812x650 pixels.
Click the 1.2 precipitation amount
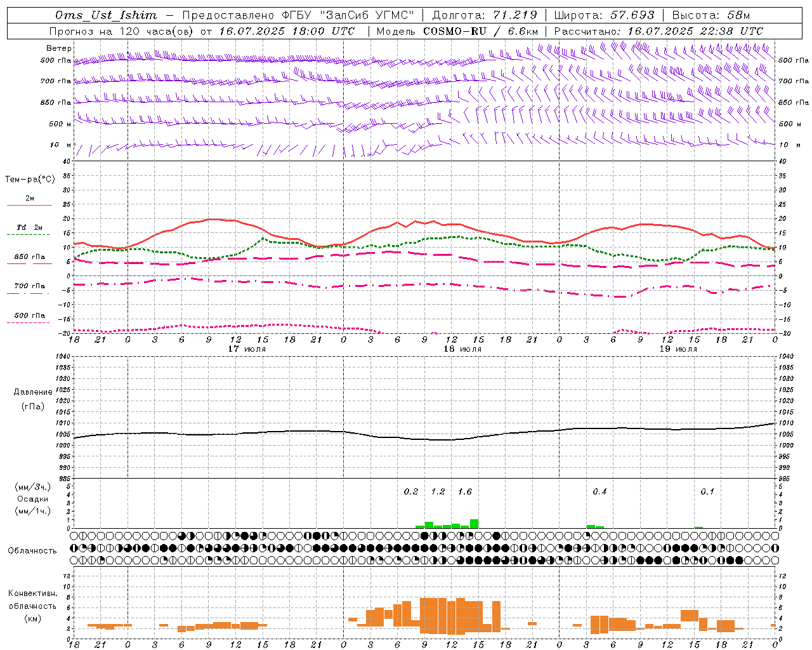(x=438, y=492)
